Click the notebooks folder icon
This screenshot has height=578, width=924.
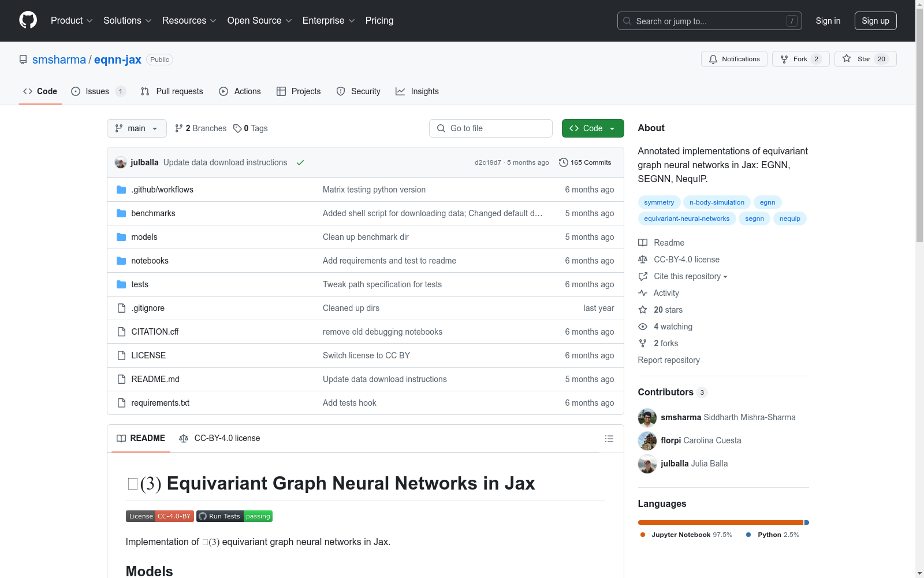(121, 261)
